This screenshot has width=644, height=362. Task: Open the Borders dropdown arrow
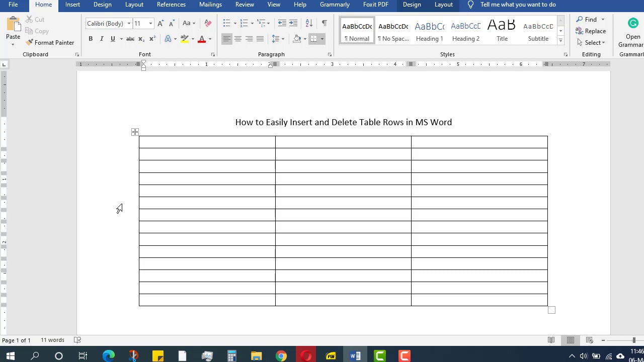(x=322, y=39)
